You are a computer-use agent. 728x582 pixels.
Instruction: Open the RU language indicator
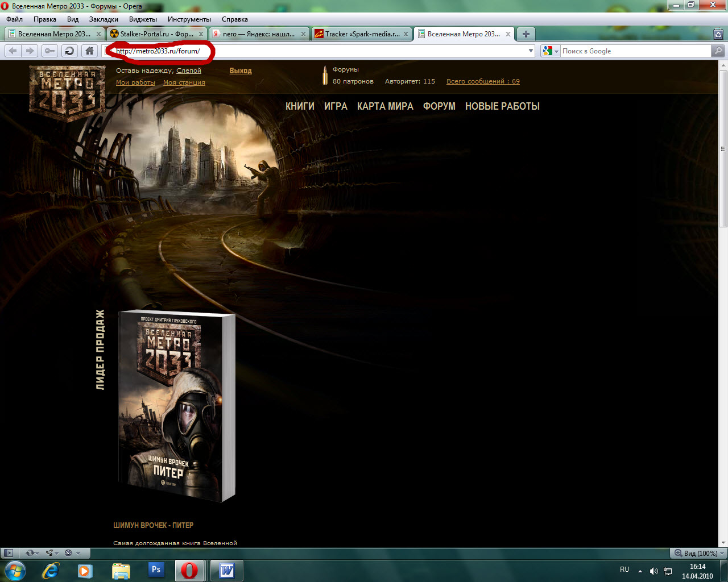click(624, 569)
